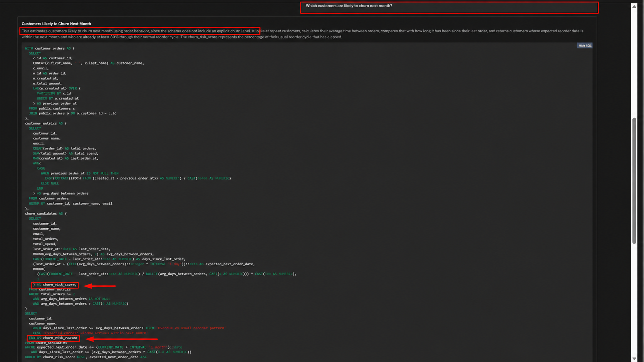Screen dimensions: 644x362
Task: Click the line 'GROUP BY customer_id, customer_name, email'
Action: coord(70,204)
